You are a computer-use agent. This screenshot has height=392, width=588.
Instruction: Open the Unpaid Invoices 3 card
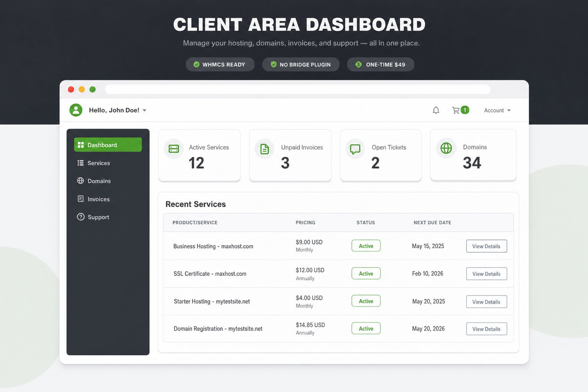click(290, 155)
